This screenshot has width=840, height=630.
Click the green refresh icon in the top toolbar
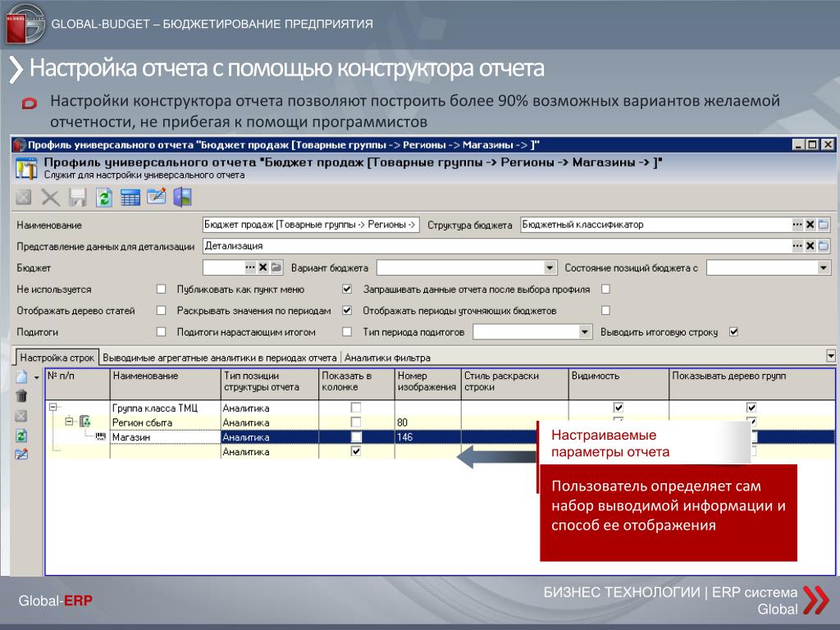click(x=104, y=197)
